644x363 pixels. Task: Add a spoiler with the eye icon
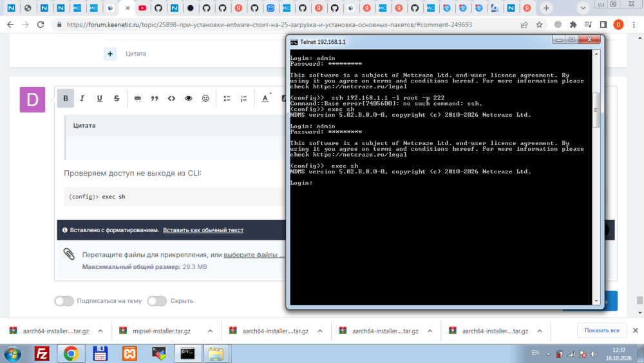point(189,98)
